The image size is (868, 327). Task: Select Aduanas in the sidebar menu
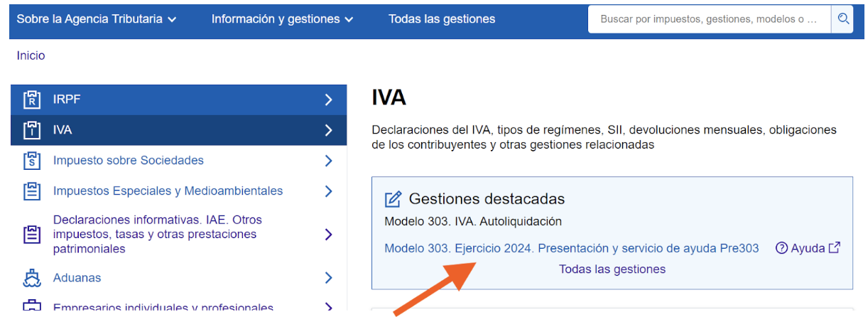point(179,278)
